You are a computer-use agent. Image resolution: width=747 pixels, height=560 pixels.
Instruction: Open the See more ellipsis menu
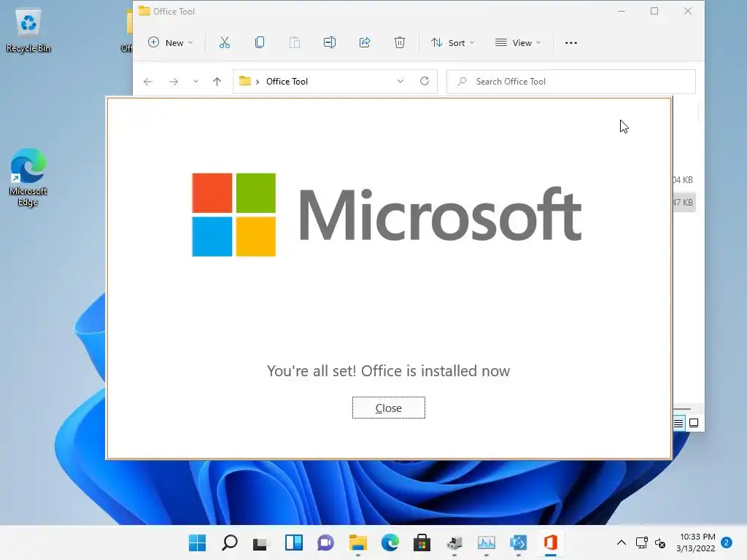tap(570, 43)
